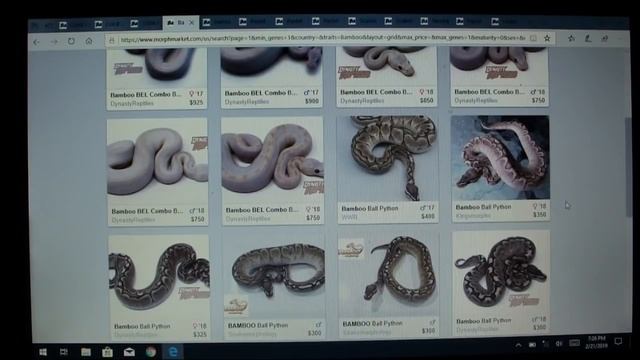Reload the page with the refresh icon
The image size is (640, 360).
(71, 41)
